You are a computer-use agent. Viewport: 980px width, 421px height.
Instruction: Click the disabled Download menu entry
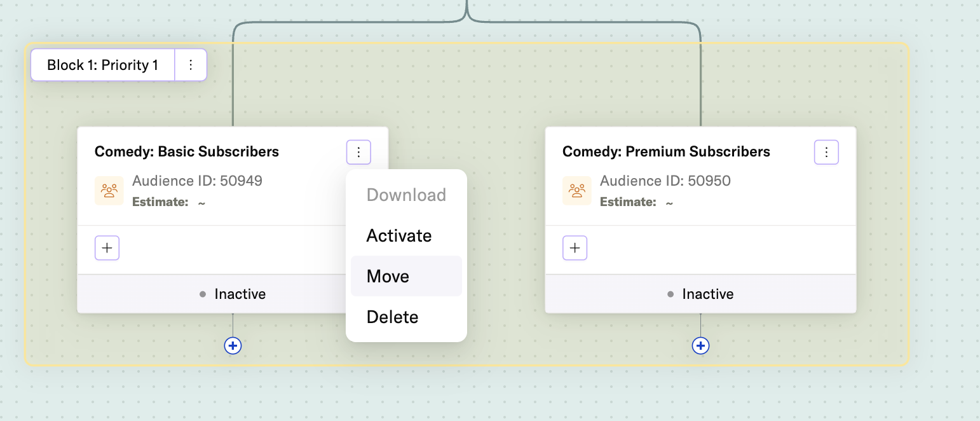coord(406,195)
